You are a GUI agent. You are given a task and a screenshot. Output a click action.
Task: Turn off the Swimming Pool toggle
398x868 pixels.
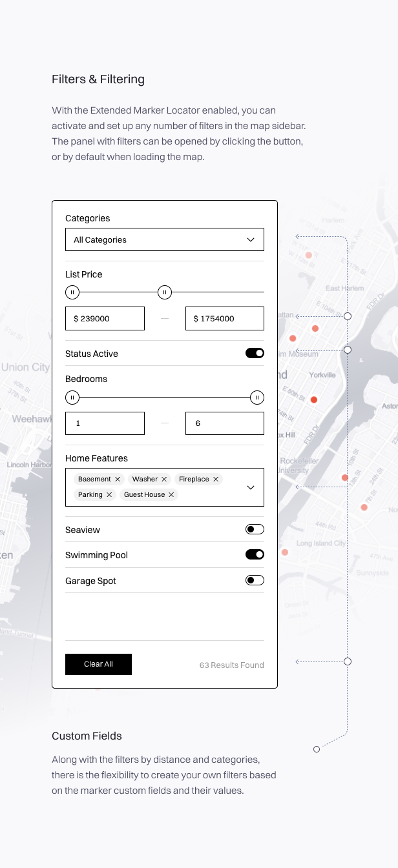tap(255, 554)
